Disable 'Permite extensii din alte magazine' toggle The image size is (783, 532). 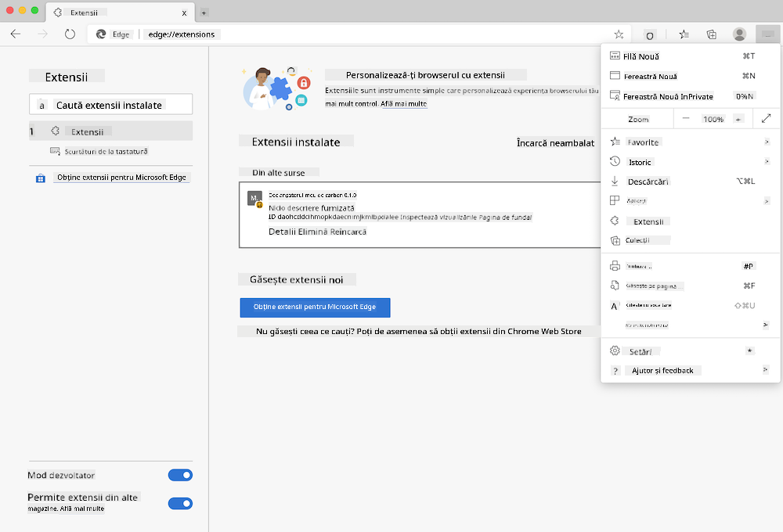point(180,503)
